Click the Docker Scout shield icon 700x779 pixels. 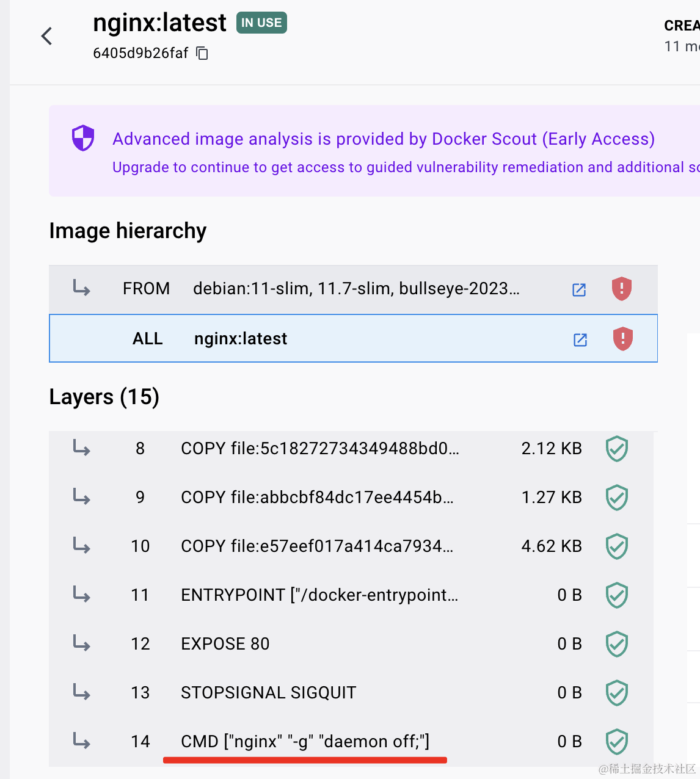coord(83,138)
